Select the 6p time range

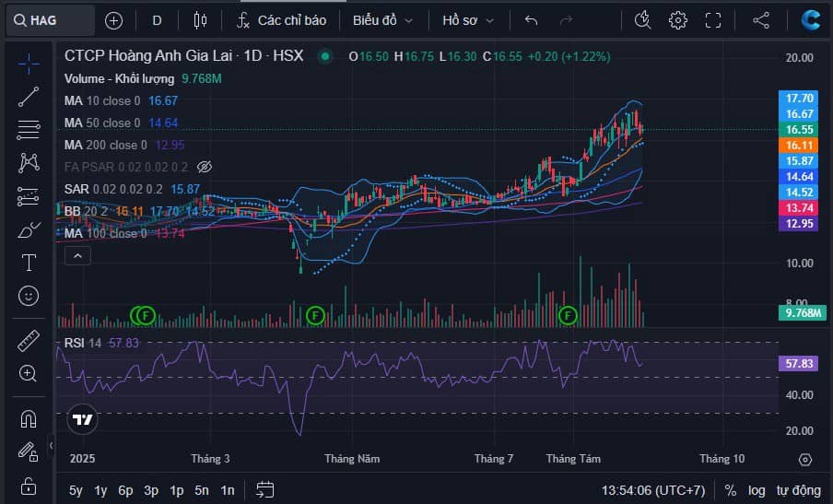tap(125, 490)
